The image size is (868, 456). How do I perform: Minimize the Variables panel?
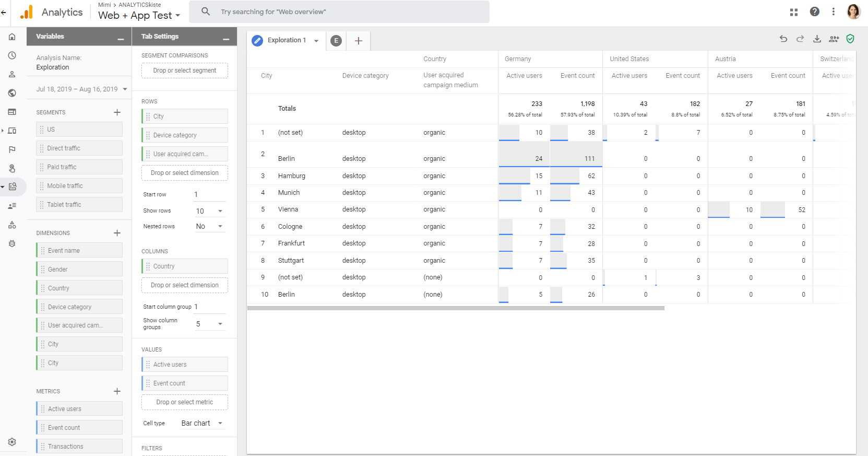tap(121, 39)
